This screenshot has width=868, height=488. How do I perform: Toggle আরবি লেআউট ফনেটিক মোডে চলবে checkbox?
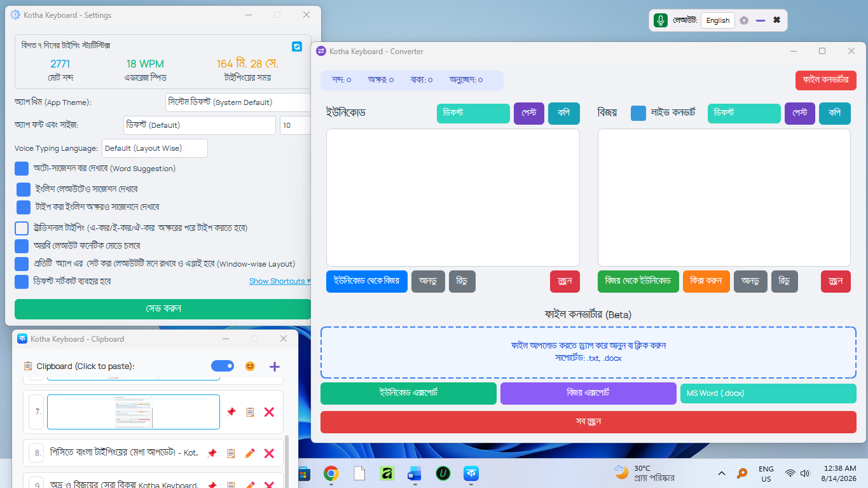[x=22, y=246]
